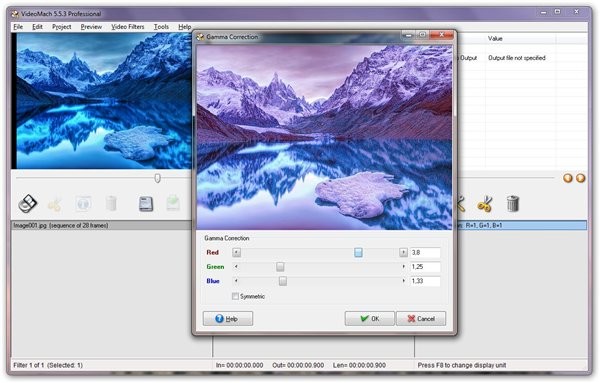
Task: Click Cancel in the Gamma Correction dialog
Action: 421,319
